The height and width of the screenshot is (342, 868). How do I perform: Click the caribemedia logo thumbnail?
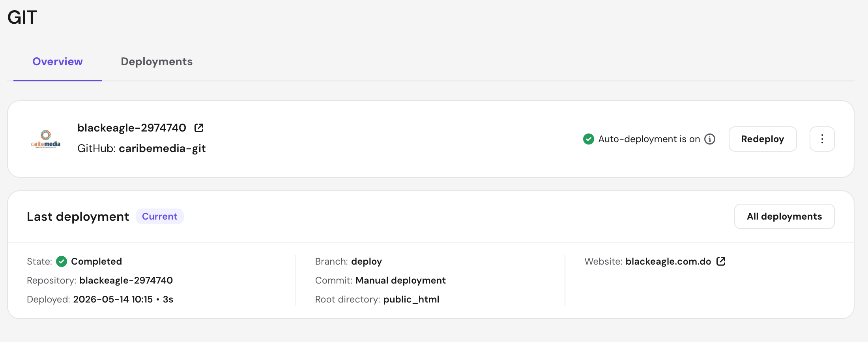pos(46,139)
